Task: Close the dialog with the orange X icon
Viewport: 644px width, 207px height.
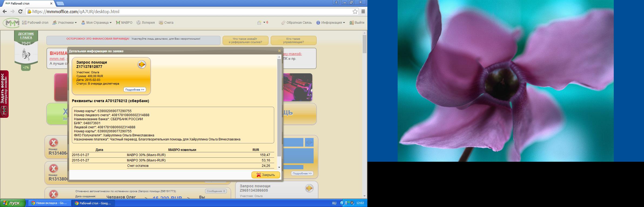Action: 279,51
